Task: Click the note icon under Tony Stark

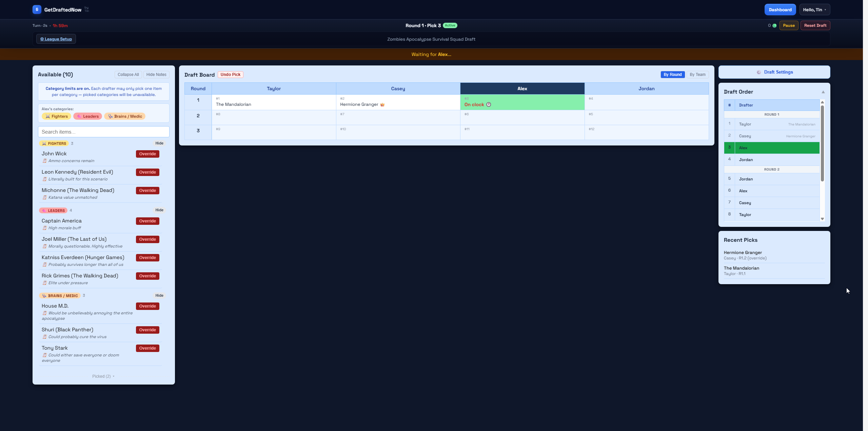Action: pos(44,355)
